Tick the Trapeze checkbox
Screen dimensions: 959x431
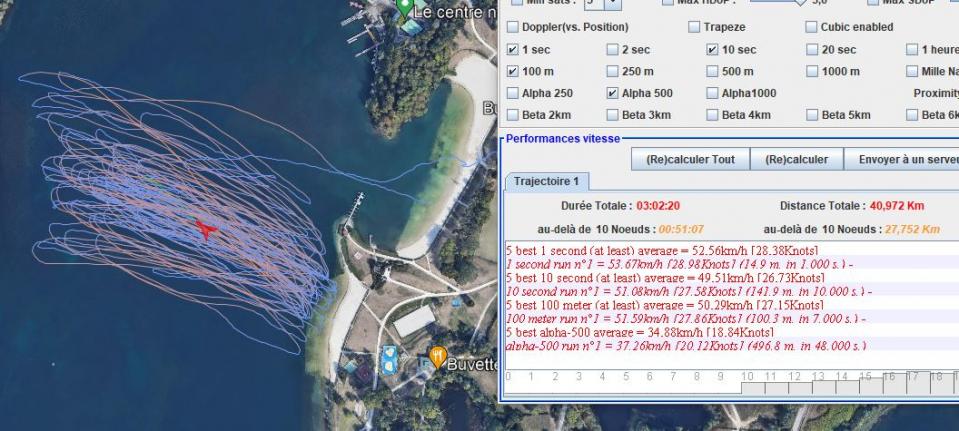pos(694,28)
